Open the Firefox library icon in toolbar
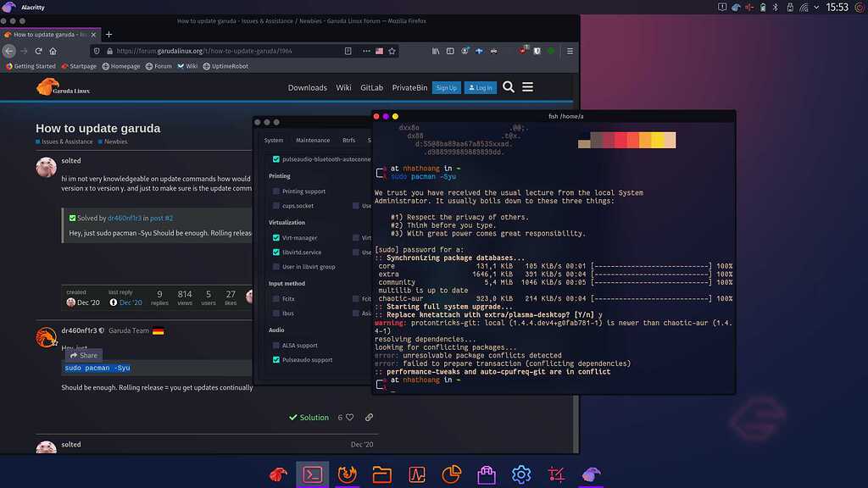The width and height of the screenshot is (868, 488). 435,51
